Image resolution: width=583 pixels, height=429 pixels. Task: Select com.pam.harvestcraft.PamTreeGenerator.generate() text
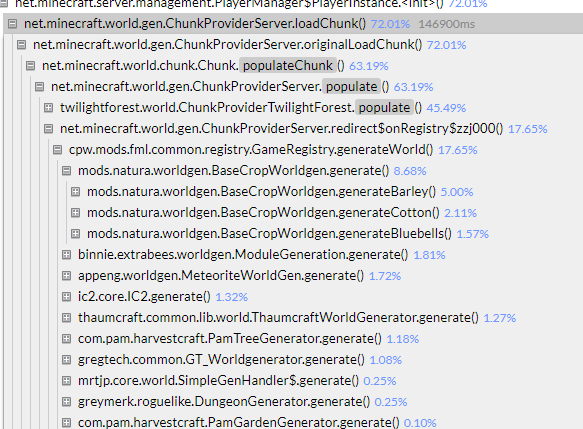tap(230, 339)
